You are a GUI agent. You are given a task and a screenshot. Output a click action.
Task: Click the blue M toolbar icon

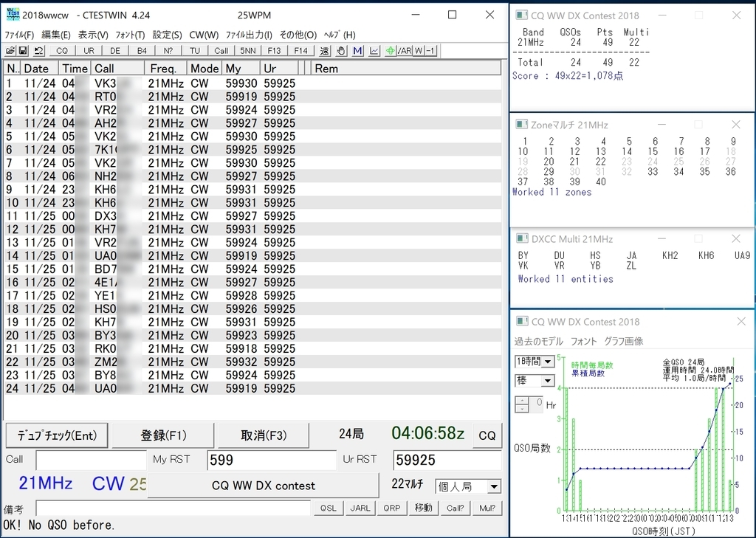pos(357,50)
